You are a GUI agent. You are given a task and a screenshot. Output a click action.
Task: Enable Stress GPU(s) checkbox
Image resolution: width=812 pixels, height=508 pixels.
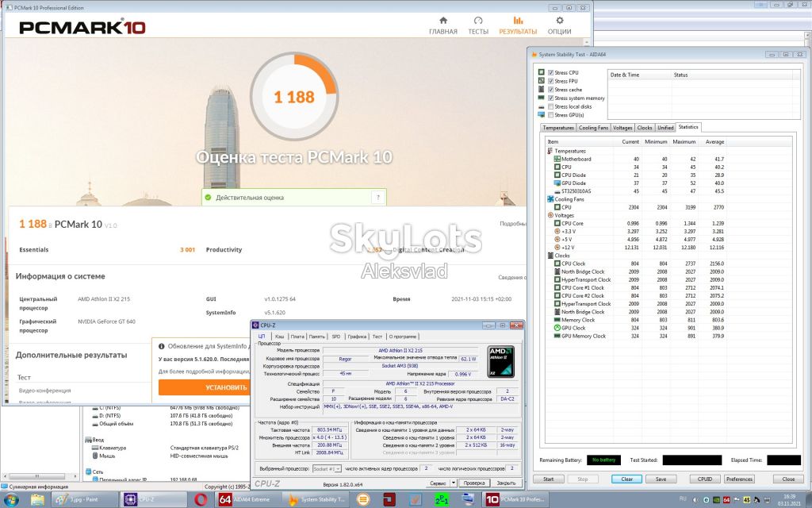click(550, 114)
